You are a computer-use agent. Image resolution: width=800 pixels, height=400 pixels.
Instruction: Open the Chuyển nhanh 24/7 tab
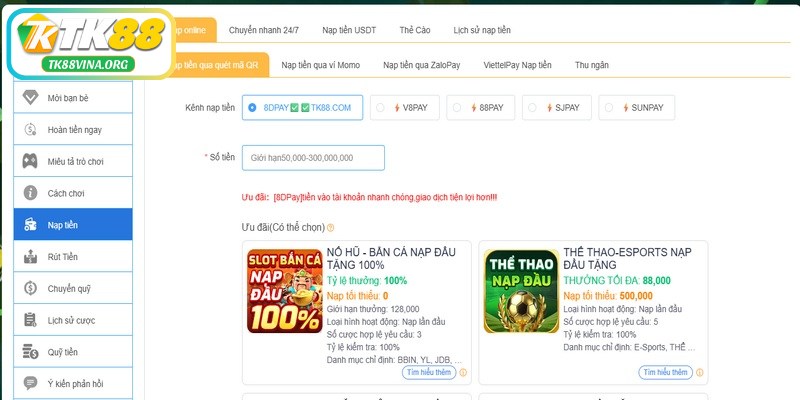click(x=264, y=30)
